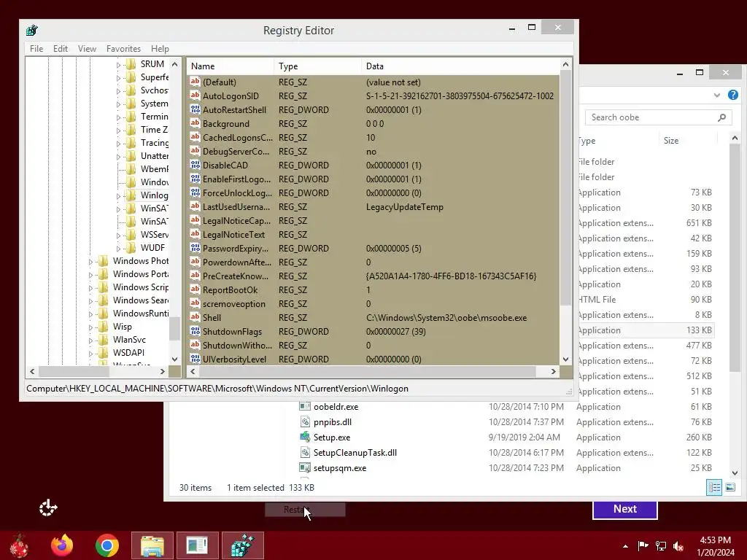This screenshot has height=560, width=747.
Task: Open Explorer help question mark icon
Action: (732, 95)
